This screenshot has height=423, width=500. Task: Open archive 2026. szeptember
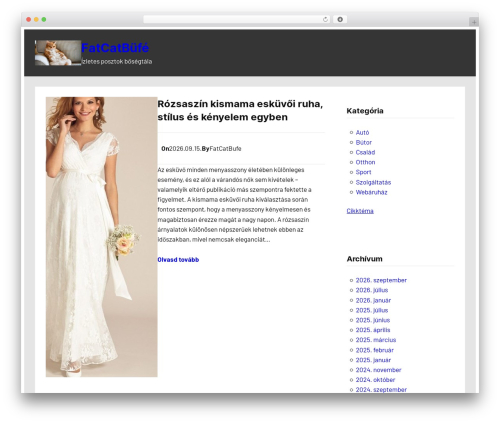[x=381, y=280]
